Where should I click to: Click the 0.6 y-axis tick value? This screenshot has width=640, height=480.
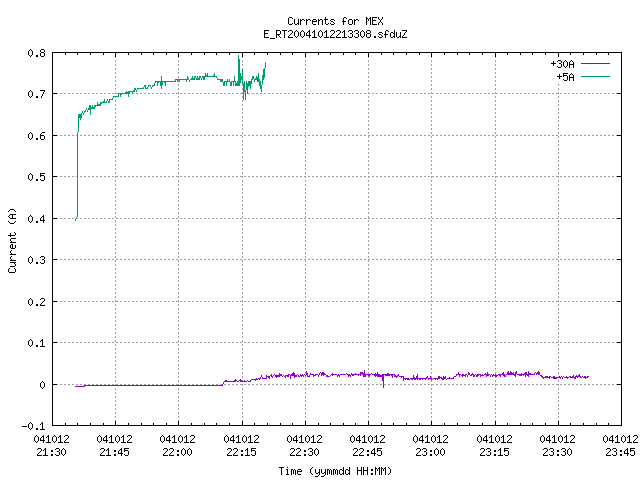coord(36,136)
